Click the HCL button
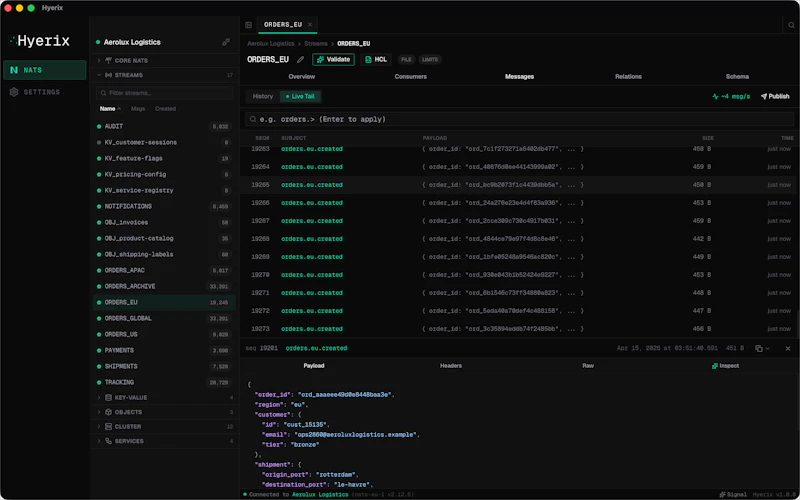This screenshot has height=500, width=800. pos(376,59)
